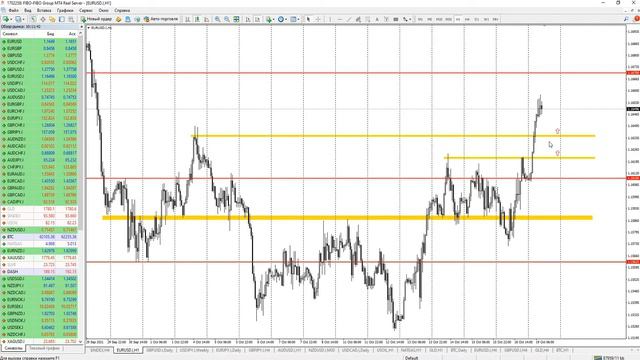Open the Файл menu
Viewport: 640px width, 360px height.
pyautogui.click(x=13, y=10)
